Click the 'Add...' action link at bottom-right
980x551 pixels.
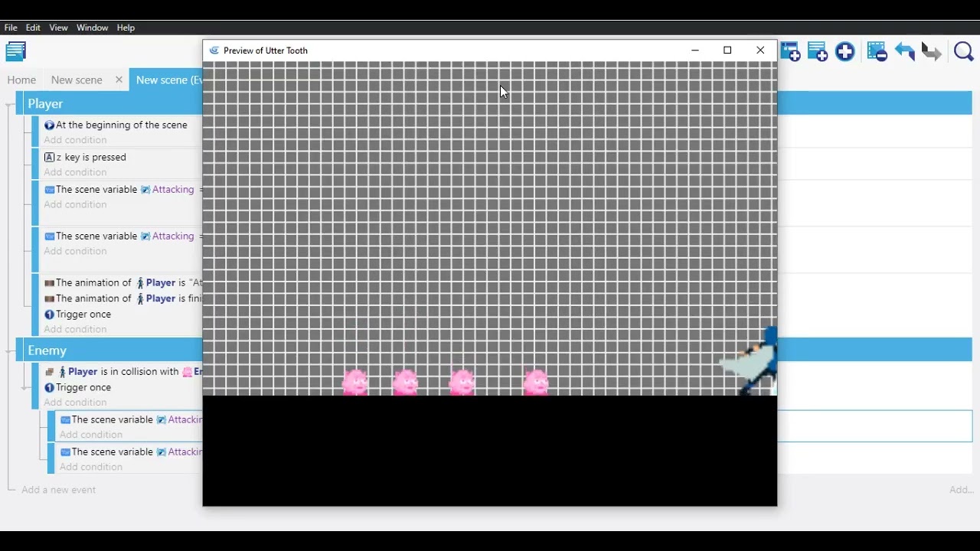(x=962, y=490)
